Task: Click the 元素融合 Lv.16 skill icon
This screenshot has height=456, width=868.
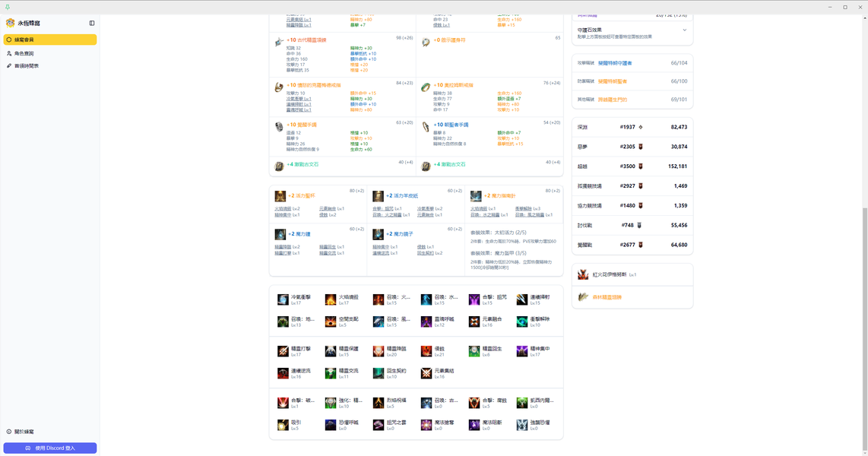Action: click(474, 321)
